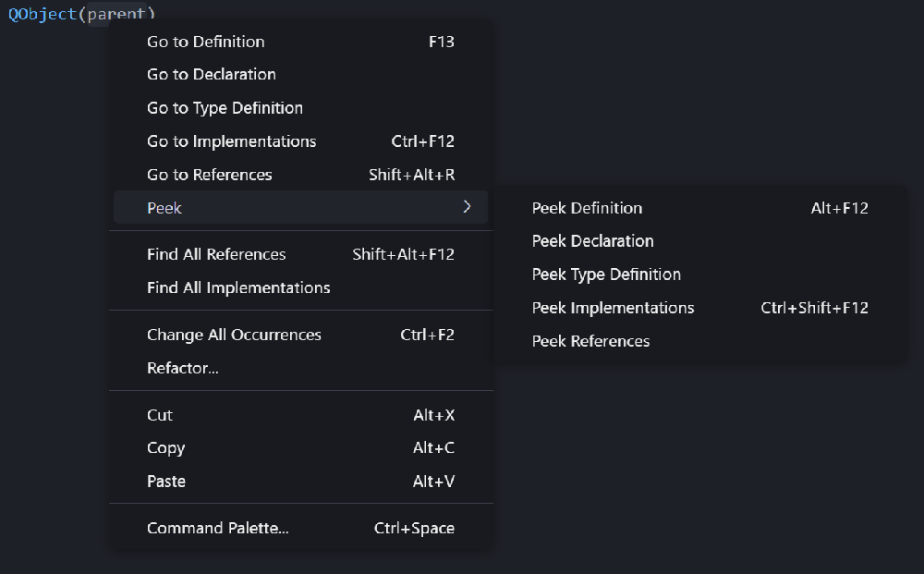Choose Change All Occurrences

tap(234, 335)
